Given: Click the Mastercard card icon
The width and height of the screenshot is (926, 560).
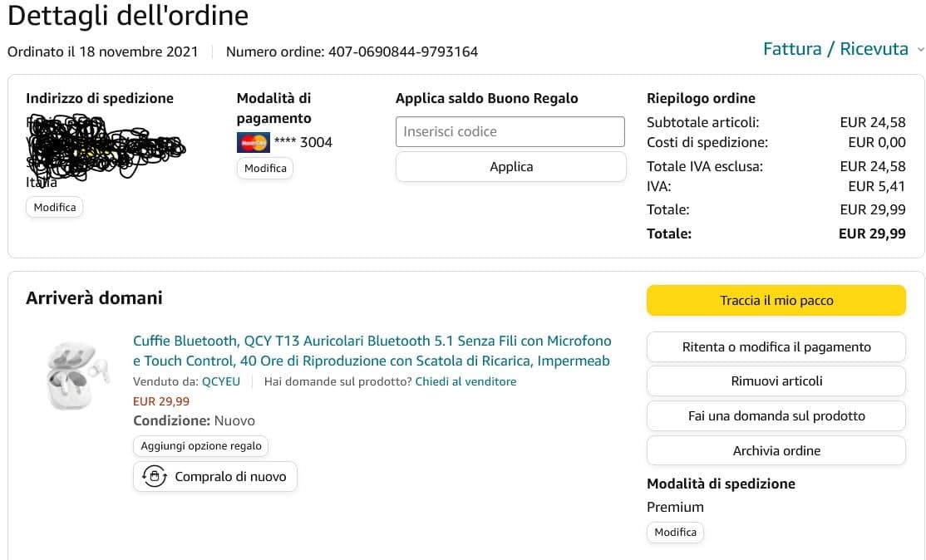Looking at the screenshot, I should pyautogui.click(x=253, y=142).
